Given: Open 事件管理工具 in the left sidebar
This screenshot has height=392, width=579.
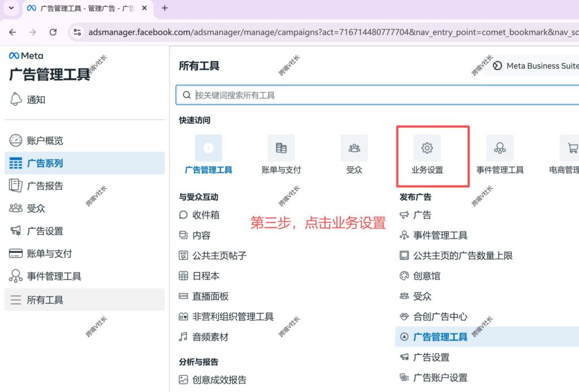Looking at the screenshot, I should 85,276.
